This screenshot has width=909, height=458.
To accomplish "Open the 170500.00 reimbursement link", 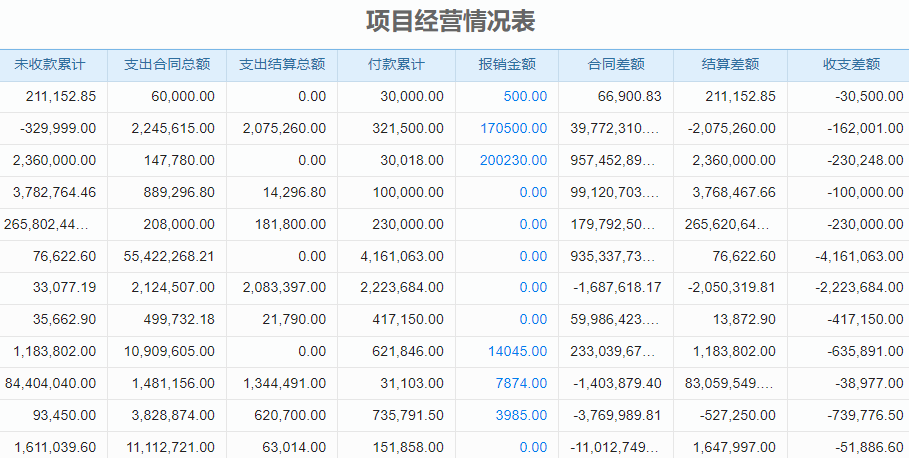I will tap(513, 129).
